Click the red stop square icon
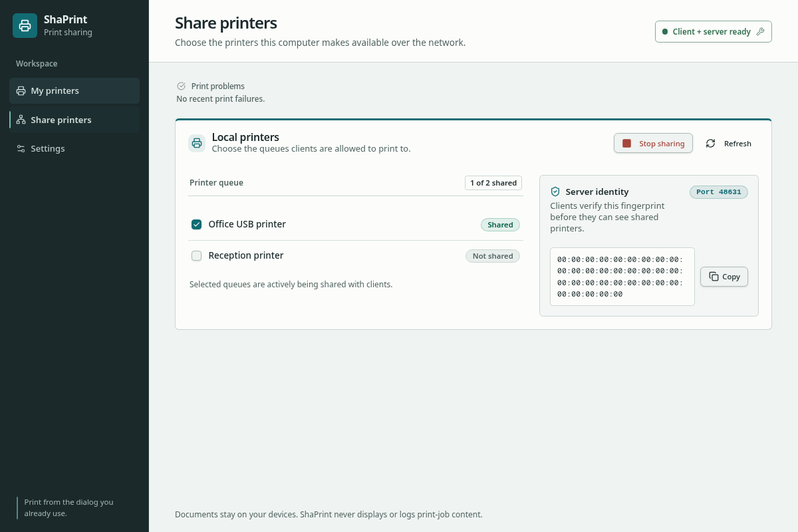This screenshot has height=532, width=798. (626, 144)
